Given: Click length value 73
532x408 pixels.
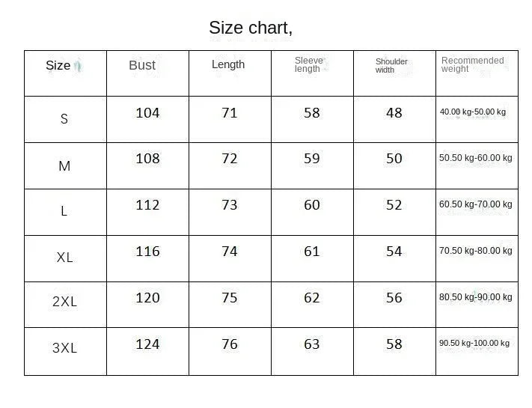Looking at the screenshot, I should pyautogui.click(x=230, y=205).
